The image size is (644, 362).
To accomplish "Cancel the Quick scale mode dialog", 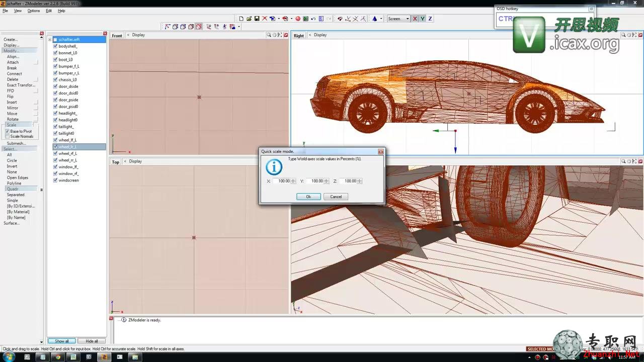I will coord(336,197).
